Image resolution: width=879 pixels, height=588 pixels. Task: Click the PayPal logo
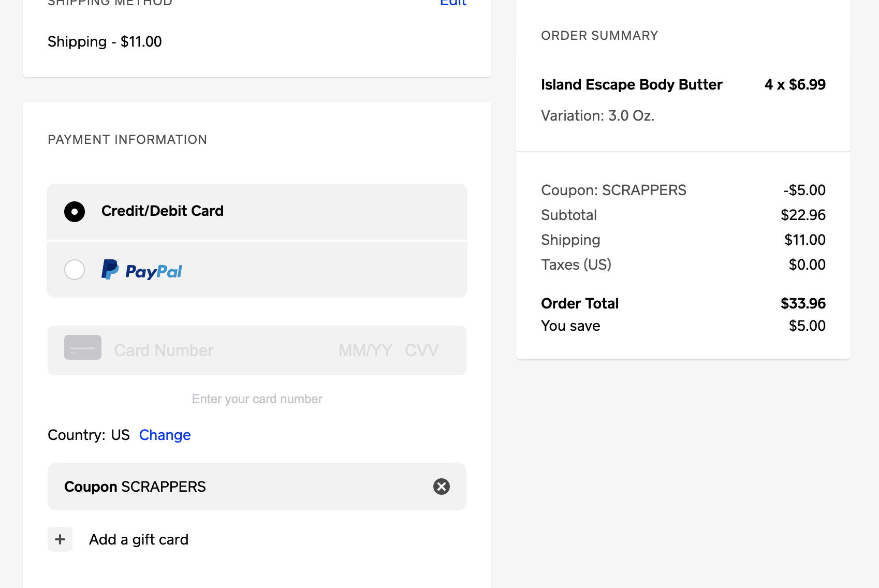[142, 270]
